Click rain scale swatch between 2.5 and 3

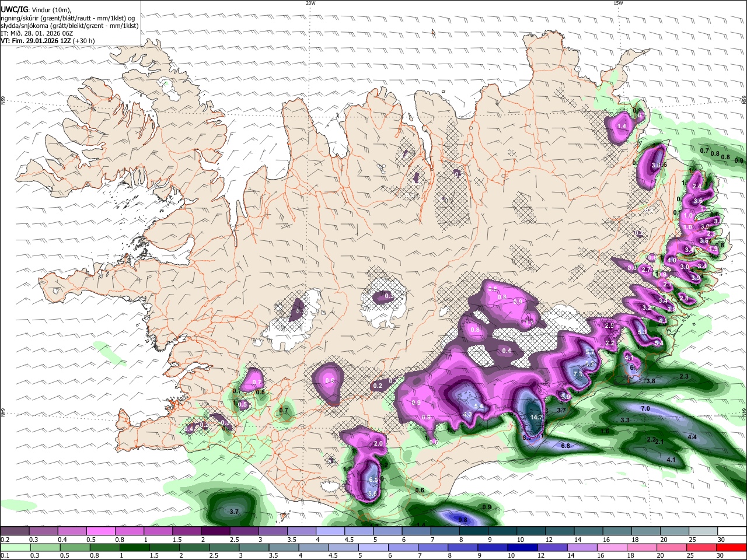[x=224, y=547]
